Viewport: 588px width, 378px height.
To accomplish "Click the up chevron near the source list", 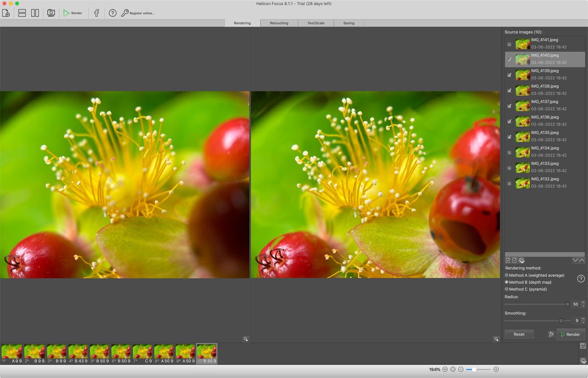I will point(582,260).
